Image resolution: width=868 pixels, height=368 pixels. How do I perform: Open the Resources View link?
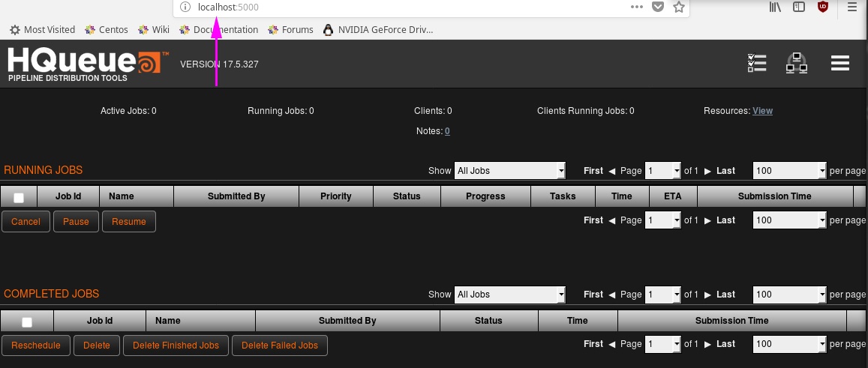click(x=762, y=111)
